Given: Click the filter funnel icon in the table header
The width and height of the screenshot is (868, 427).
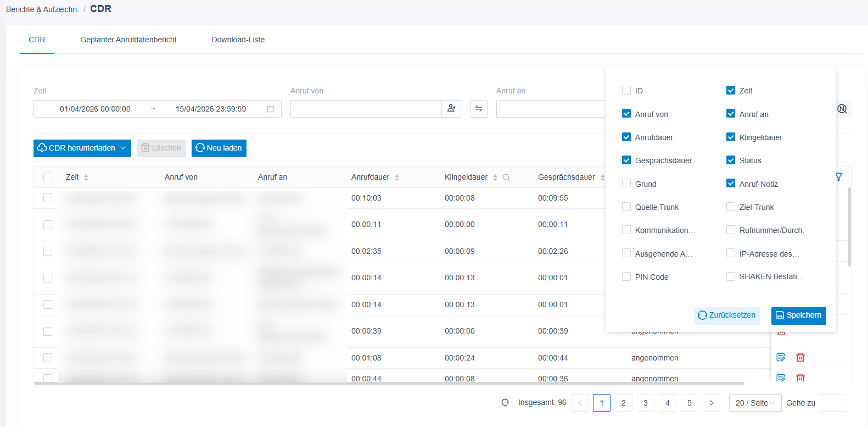Looking at the screenshot, I should pyautogui.click(x=838, y=177).
